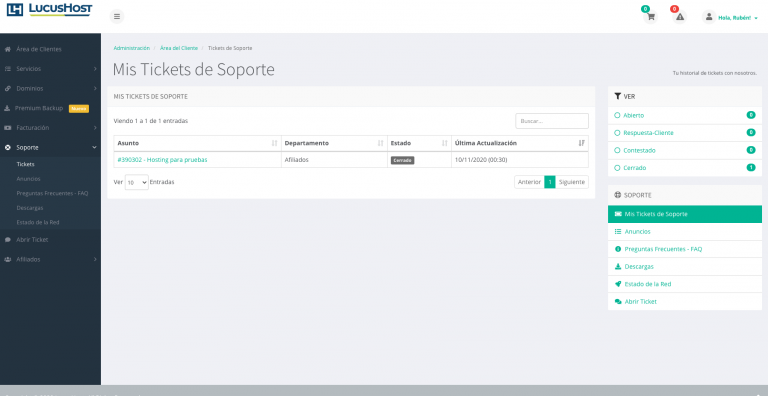Sort by Departamento column sort icon
The width and height of the screenshot is (768, 396).
[381, 143]
